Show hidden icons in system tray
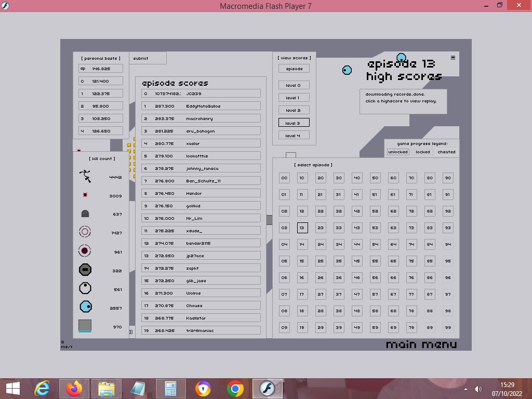 pos(465,389)
